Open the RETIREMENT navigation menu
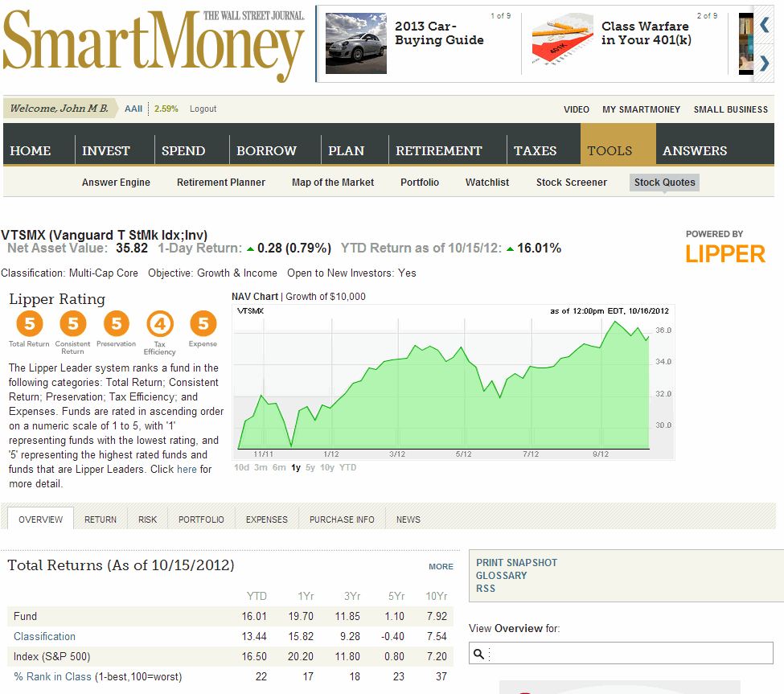Image resolution: width=784 pixels, height=694 pixels. click(438, 150)
